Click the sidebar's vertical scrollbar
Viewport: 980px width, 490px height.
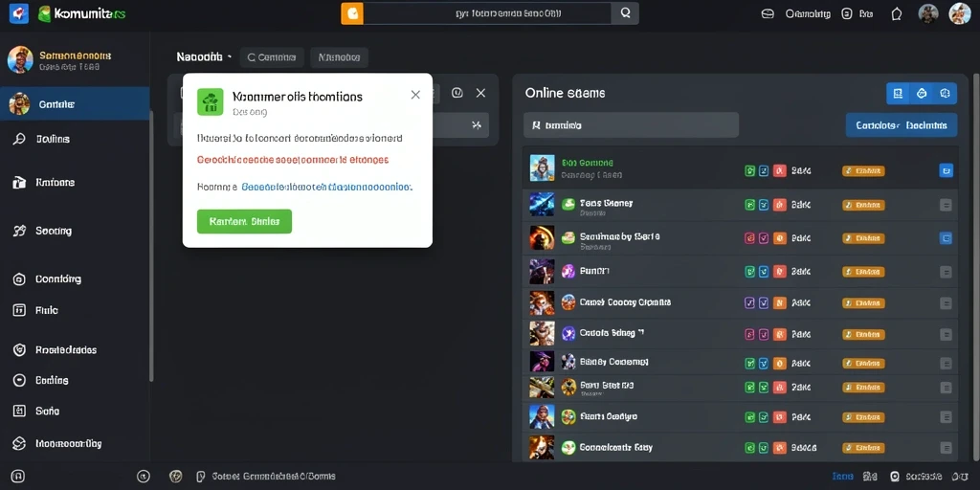151,245
